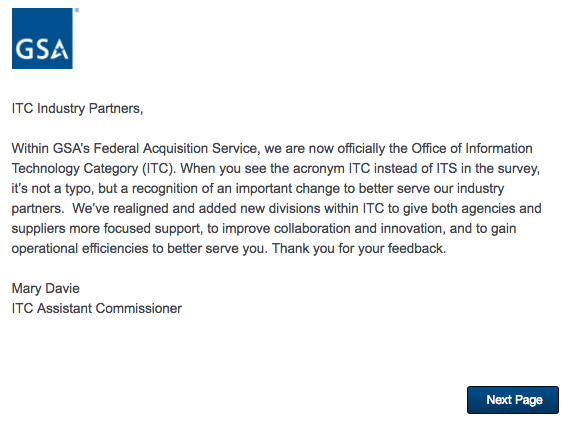568x424 pixels.
Task: Click the signature name Mary Davie
Action: coord(46,288)
